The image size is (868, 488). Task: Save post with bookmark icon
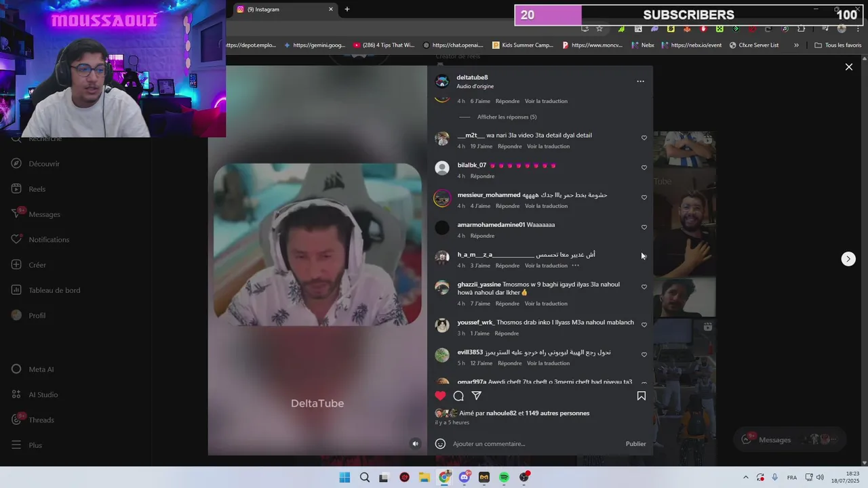(641, 396)
